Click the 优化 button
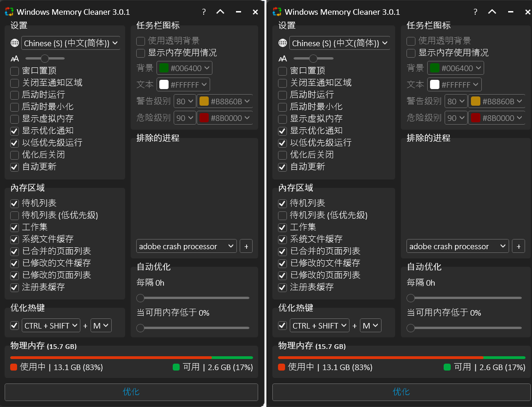This screenshot has width=532, height=407. click(x=131, y=392)
